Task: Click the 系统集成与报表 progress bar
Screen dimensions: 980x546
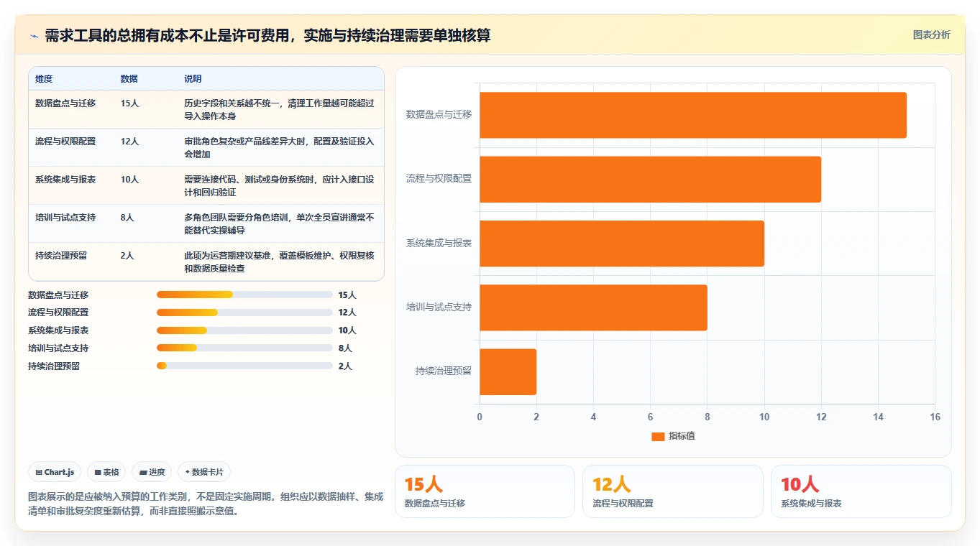Action: pyautogui.click(x=244, y=330)
